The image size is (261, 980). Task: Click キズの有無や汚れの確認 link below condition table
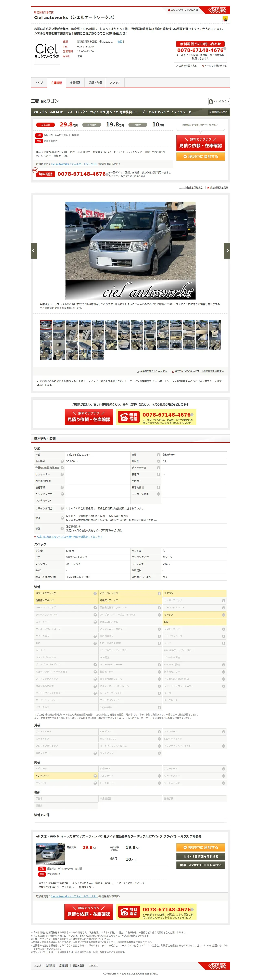click(x=70, y=537)
